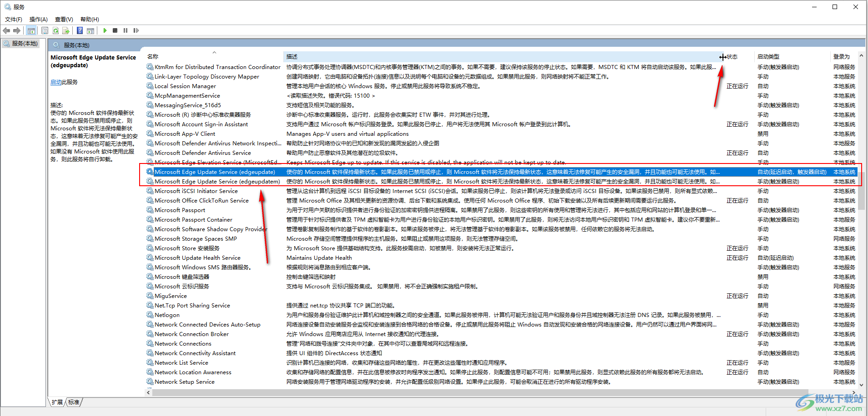Click vertical scrollbar down arrow

[861, 385]
